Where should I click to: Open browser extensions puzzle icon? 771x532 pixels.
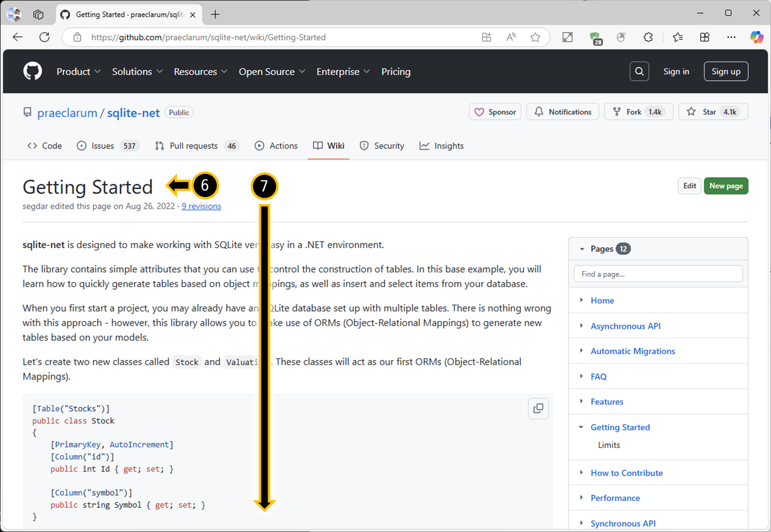tap(648, 37)
